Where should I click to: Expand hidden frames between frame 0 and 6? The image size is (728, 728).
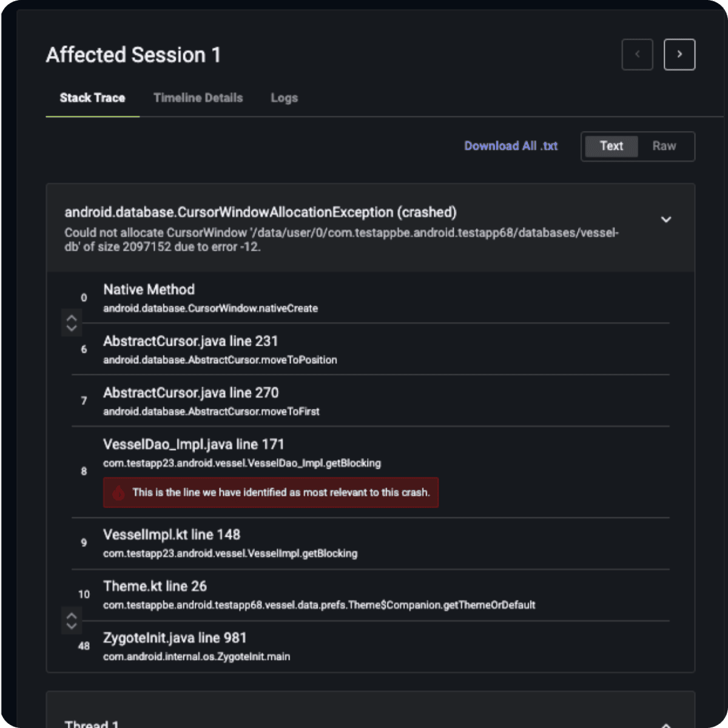71,323
